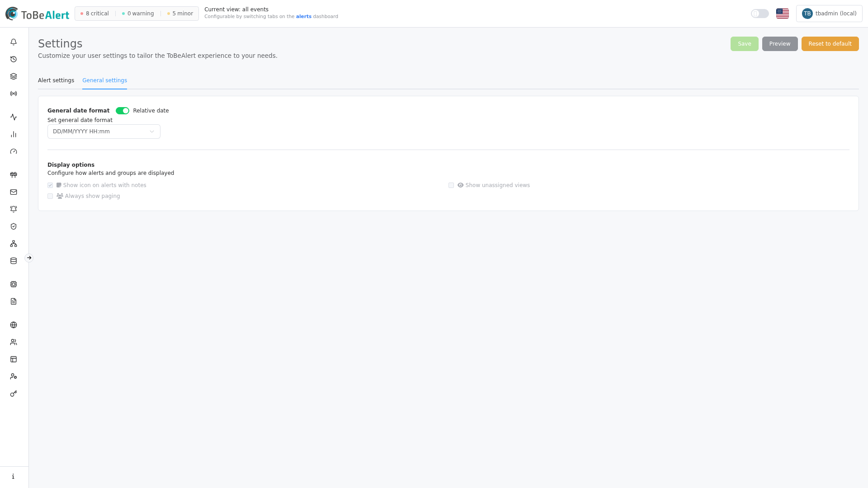Click the user settings sidebar icon
Screen dimensions: 868x488
tap(14, 376)
